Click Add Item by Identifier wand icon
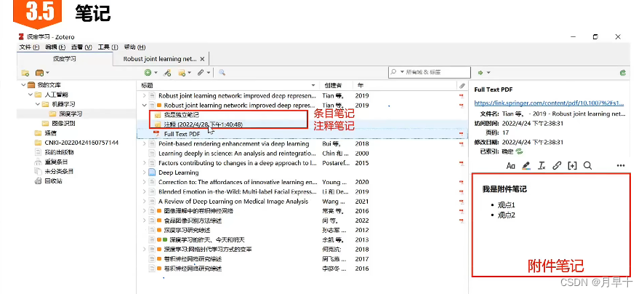Viewport: 644px width, 294px height. (167, 73)
